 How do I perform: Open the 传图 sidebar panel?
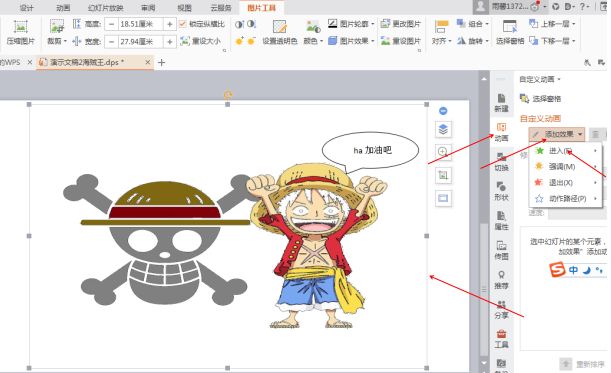[x=501, y=251]
